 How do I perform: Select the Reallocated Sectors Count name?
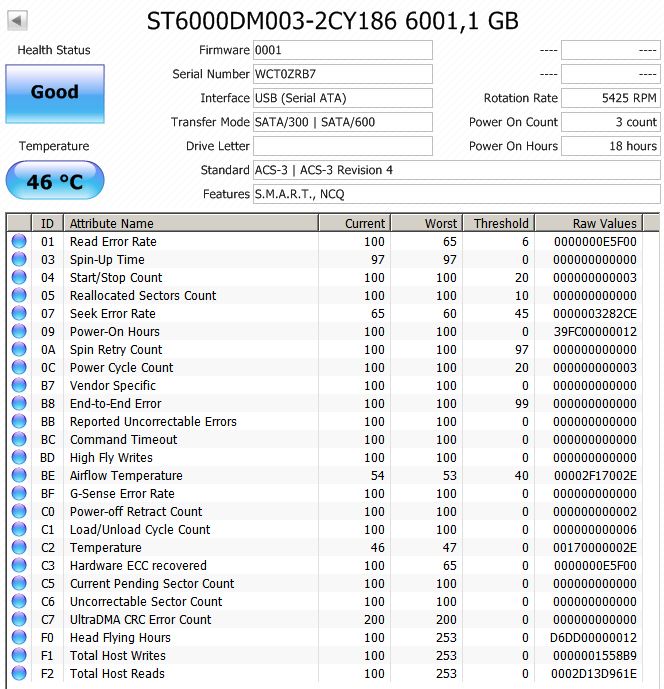143,296
